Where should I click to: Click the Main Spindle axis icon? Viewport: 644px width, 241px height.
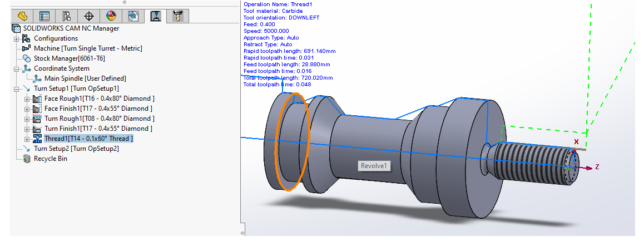[x=37, y=78]
